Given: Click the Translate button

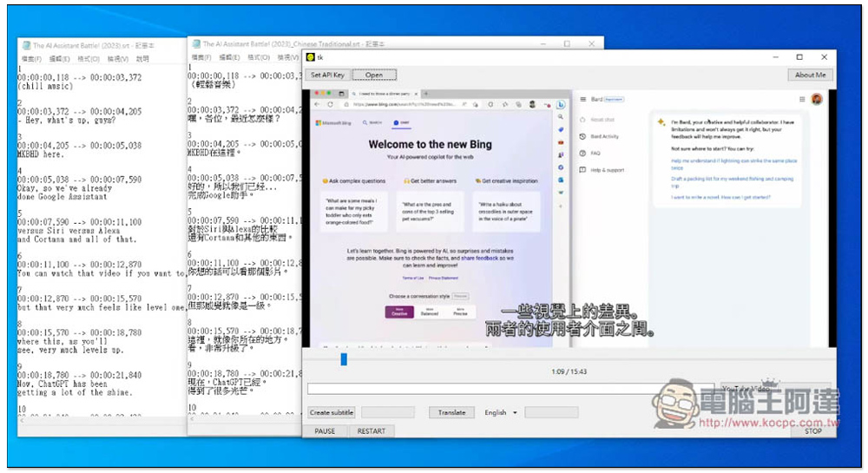Looking at the screenshot, I should [x=451, y=413].
